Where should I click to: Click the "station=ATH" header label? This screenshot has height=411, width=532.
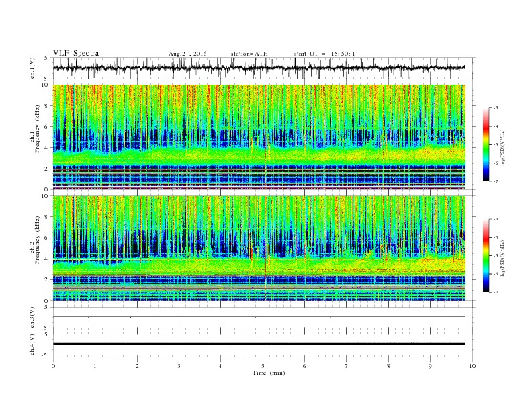249,54
